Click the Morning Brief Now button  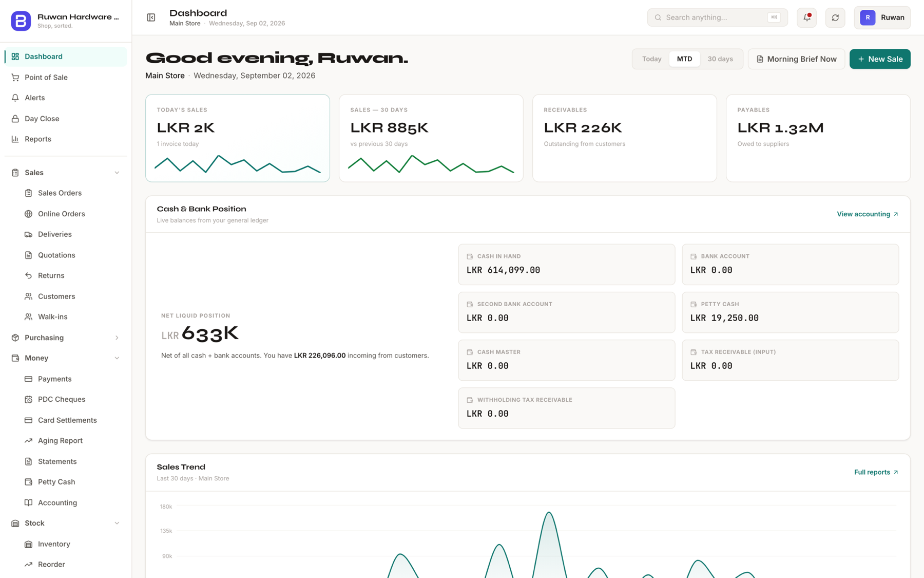coord(796,59)
